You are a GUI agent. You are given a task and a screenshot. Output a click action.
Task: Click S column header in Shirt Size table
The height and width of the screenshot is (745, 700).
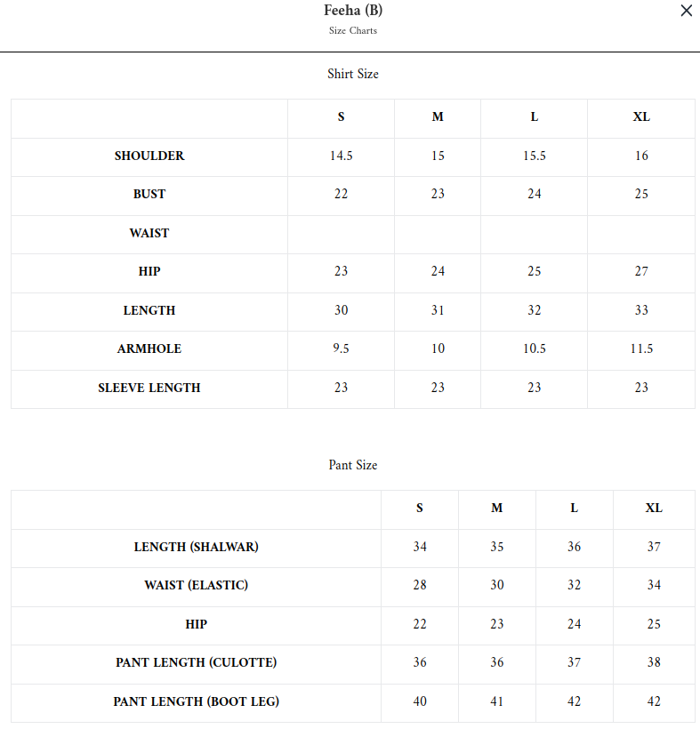tap(341, 117)
